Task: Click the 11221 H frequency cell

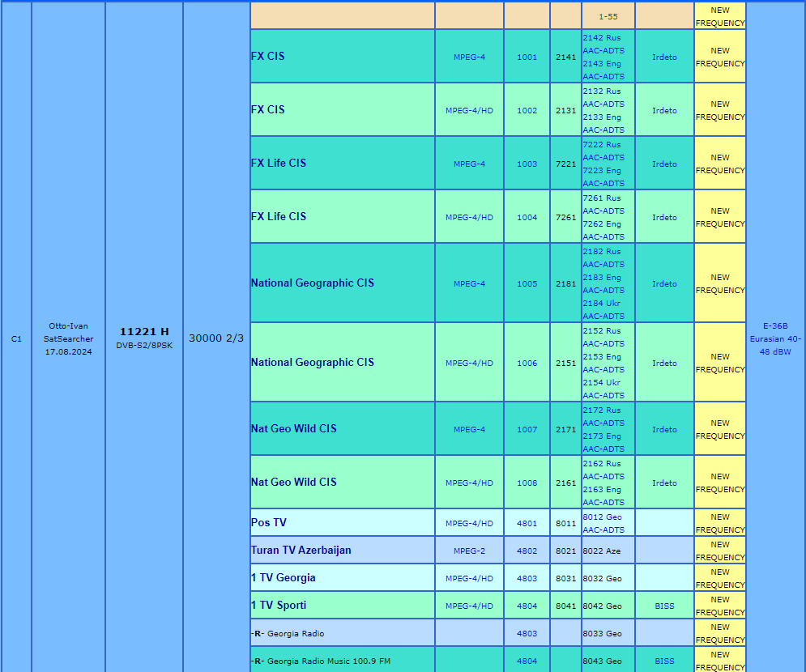Action: point(144,338)
